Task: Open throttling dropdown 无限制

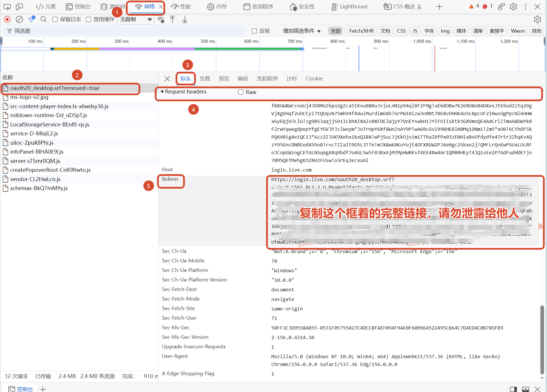Action: click(x=135, y=19)
